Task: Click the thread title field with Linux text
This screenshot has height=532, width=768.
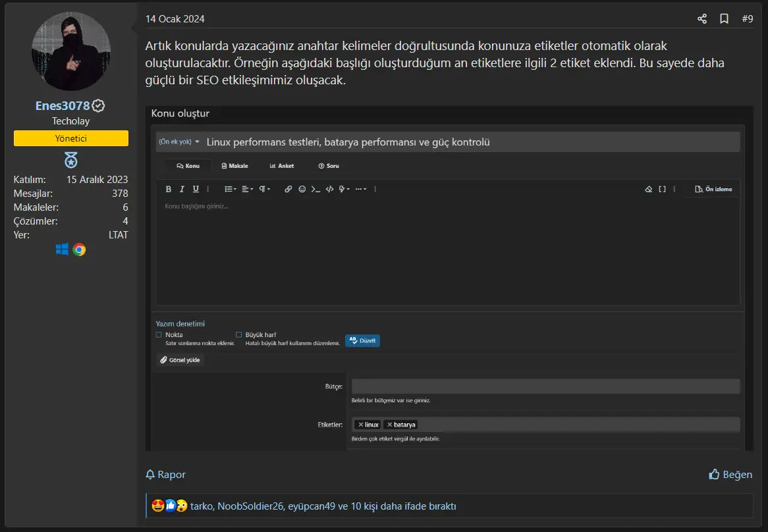Action: click(471, 142)
